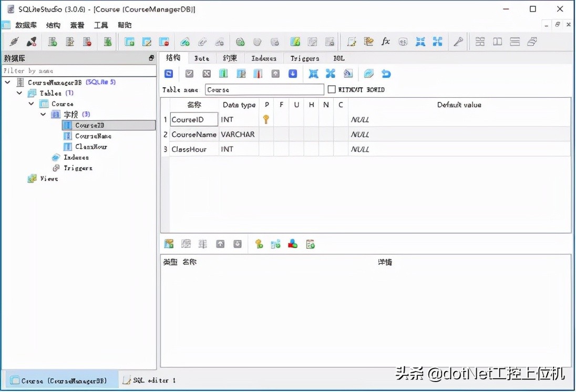
Task: Select the Add column icon
Action: 223,73
